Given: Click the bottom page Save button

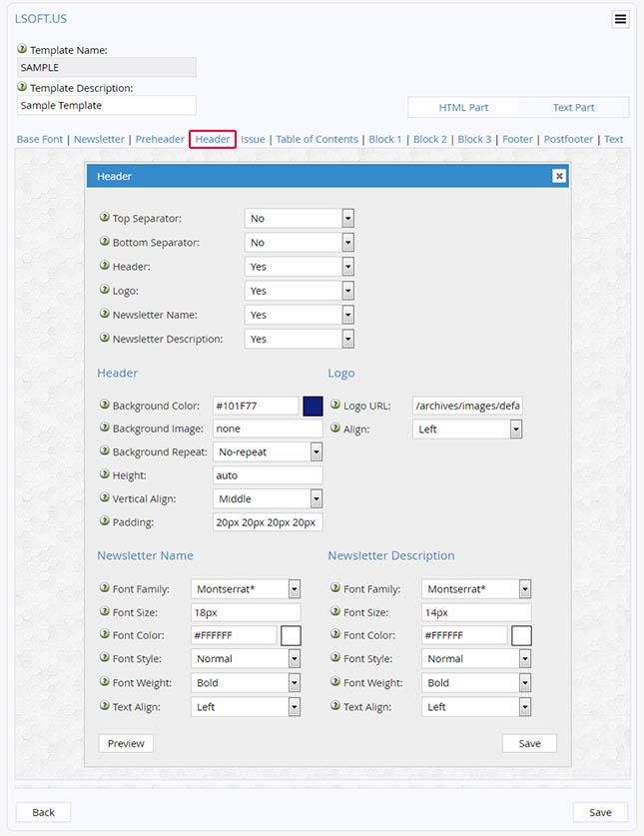Looking at the screenshot, I should [x=600, y=812].
